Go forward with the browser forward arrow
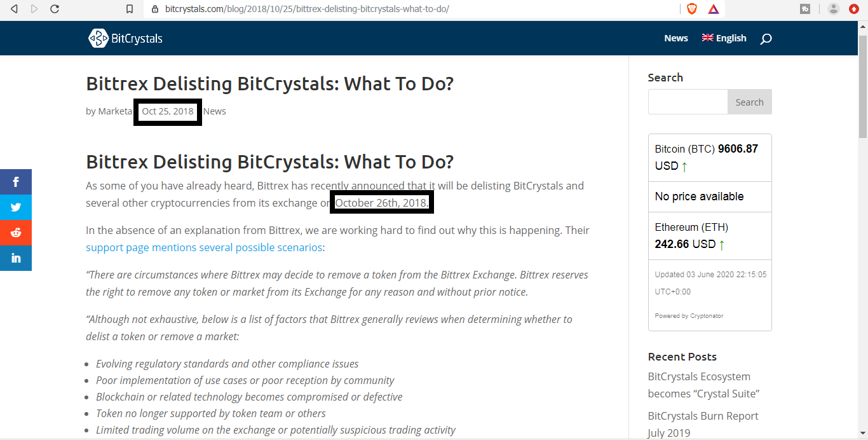868x440 pixels. pos(34,9)
